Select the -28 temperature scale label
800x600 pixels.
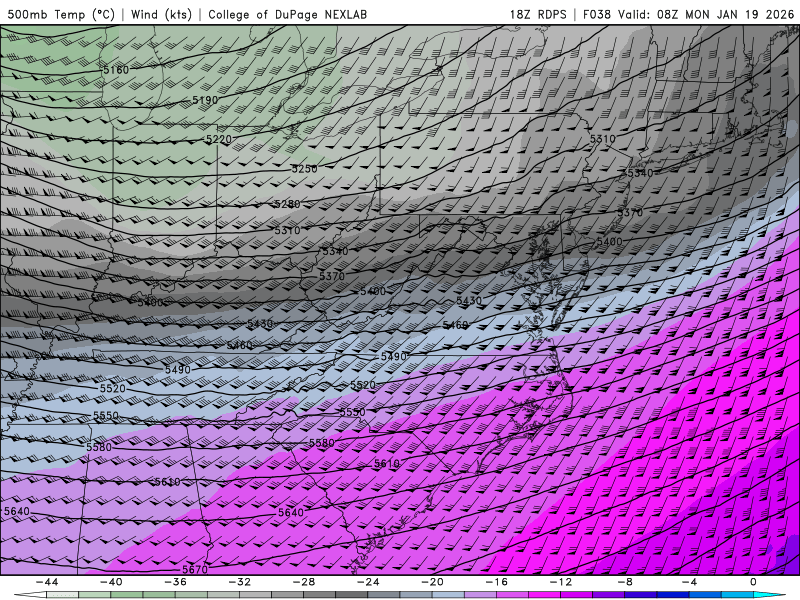tap(304, 582)
